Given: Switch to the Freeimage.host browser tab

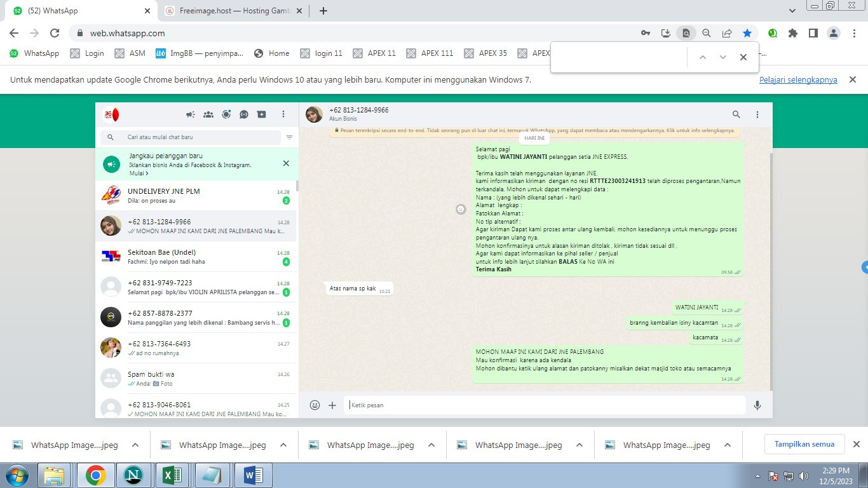Looking at the screenshot, I should (233, 11).
